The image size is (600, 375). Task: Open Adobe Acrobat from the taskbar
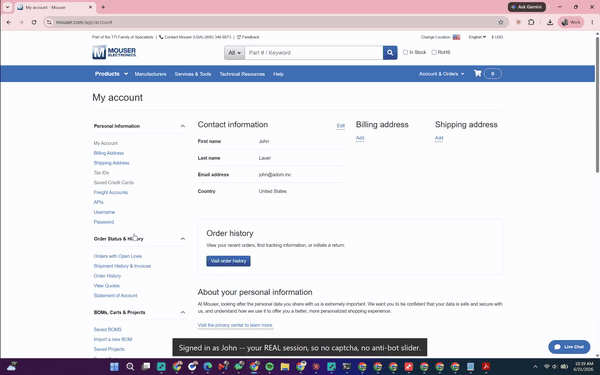pos(486,367)
